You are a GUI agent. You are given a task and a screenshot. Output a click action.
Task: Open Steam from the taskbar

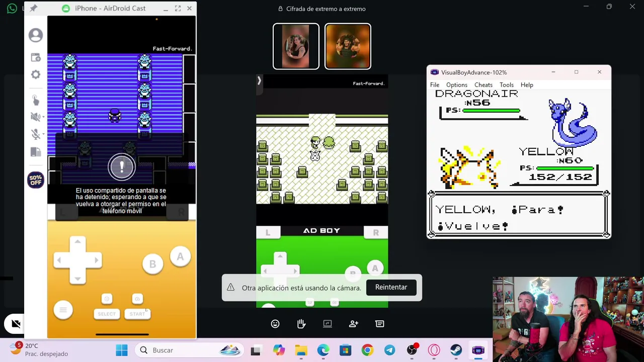456,350
